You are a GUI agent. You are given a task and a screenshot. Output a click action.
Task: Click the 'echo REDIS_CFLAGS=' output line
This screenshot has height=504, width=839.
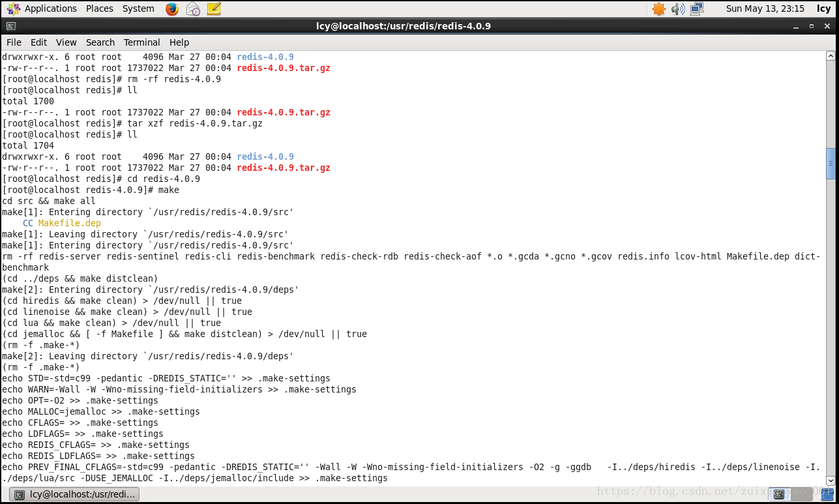[96, 445]
